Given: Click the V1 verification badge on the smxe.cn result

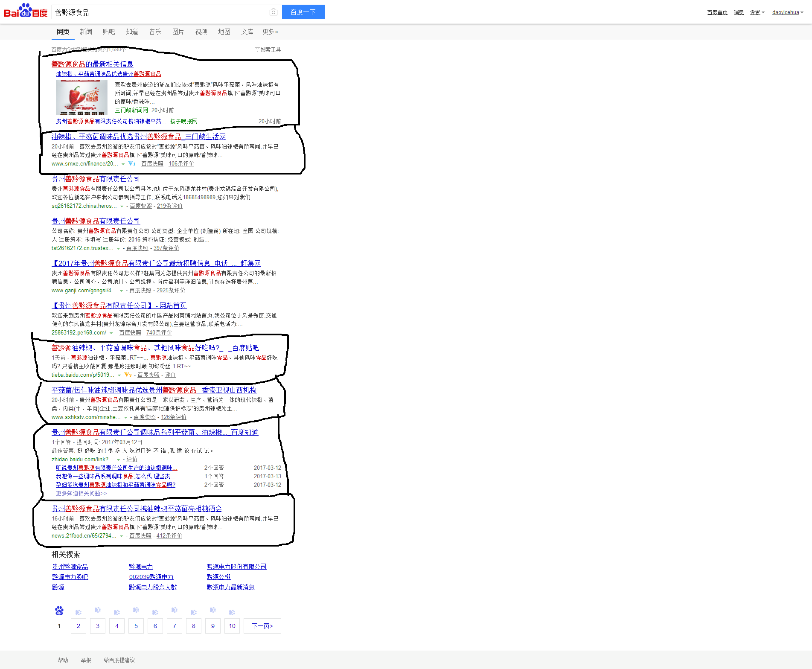Looking at the screenshot, I should click(132, 164).
